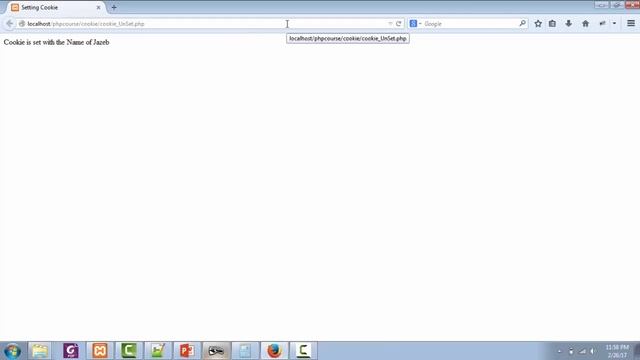Click the network signal tray icon
Screen dimensions: 640x360
point(582,351)
